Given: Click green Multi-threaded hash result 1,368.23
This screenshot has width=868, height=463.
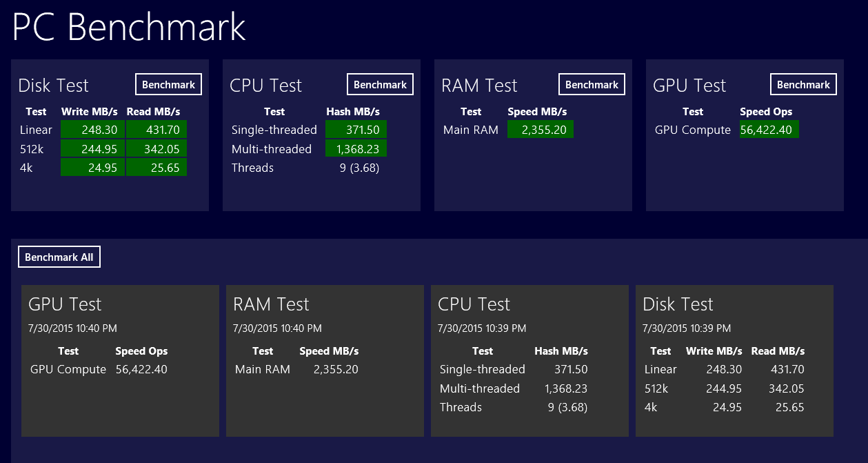Looking at the screenshot, I should click(x=356, y=149).
